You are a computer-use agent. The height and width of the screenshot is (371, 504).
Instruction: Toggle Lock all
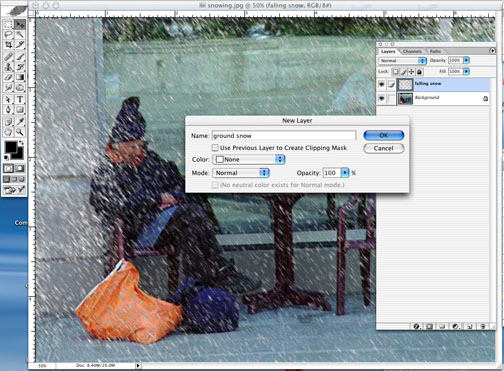tap(419, 71)
